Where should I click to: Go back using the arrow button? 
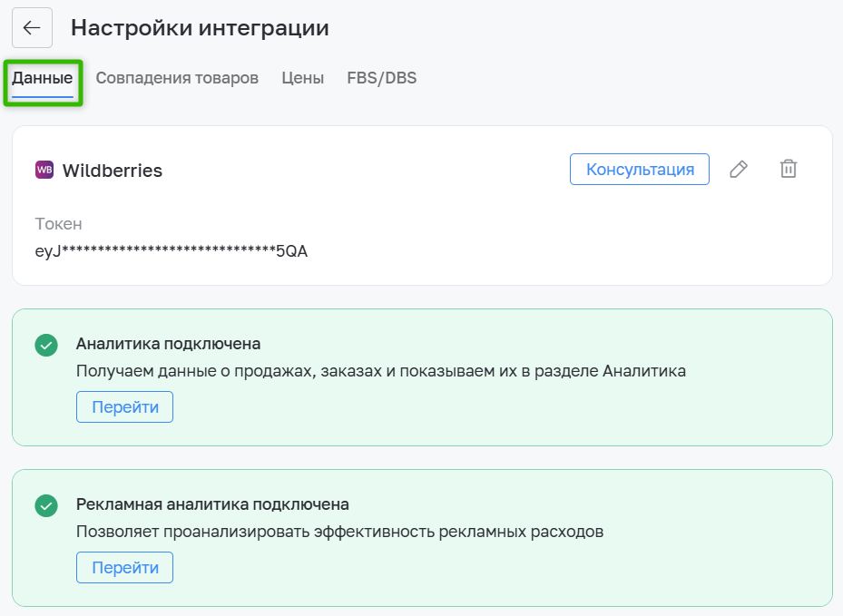pos(33,28)
